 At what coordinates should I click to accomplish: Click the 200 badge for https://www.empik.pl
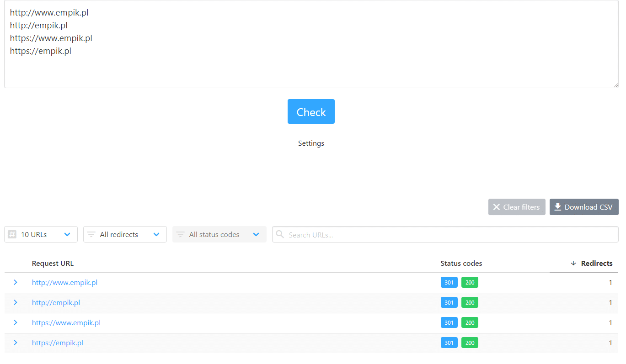(x=470, y=323)
